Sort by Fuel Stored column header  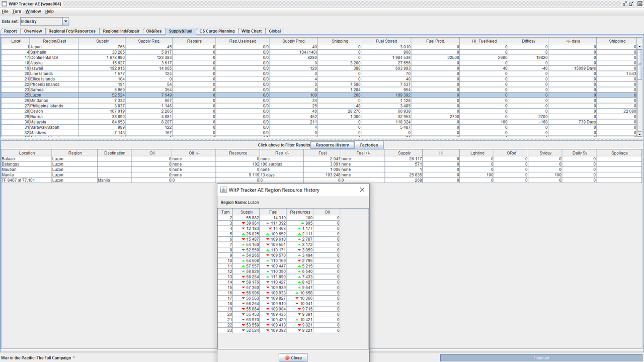(x=386, y=41)
